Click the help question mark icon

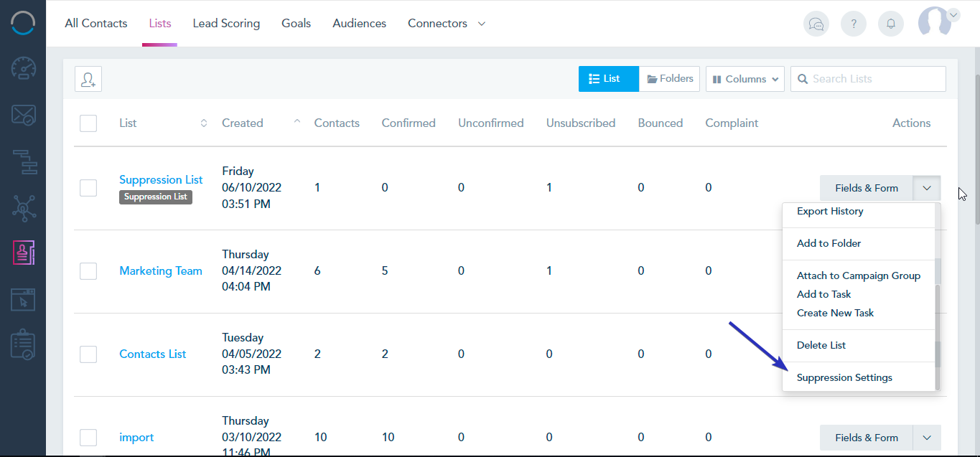coord(854,24)
